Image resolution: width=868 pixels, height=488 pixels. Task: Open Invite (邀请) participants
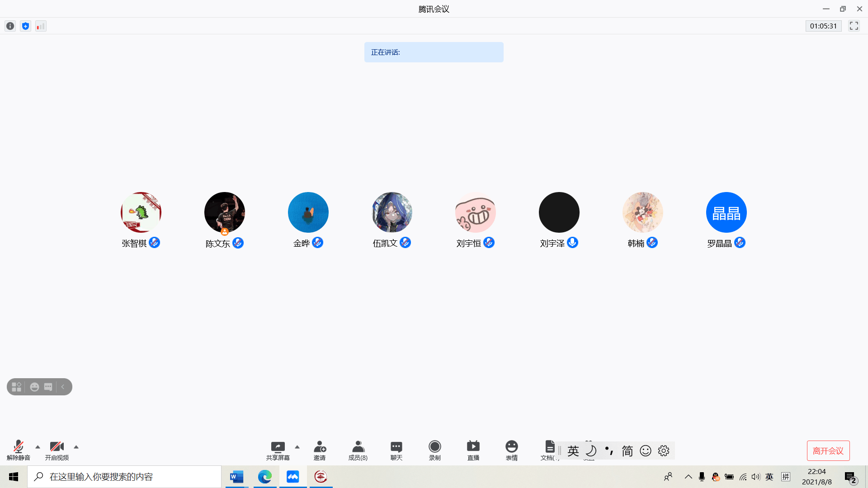coord(320,450)
